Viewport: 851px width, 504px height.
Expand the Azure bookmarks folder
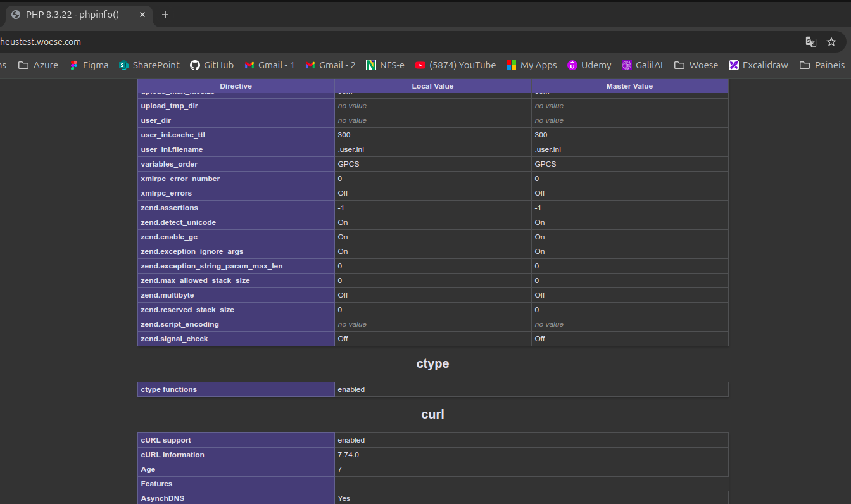(38, 65)
